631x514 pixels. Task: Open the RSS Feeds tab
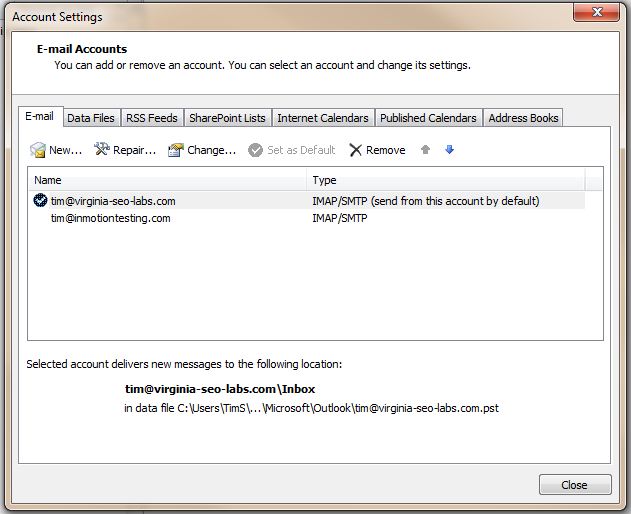[x=150, y=118]
